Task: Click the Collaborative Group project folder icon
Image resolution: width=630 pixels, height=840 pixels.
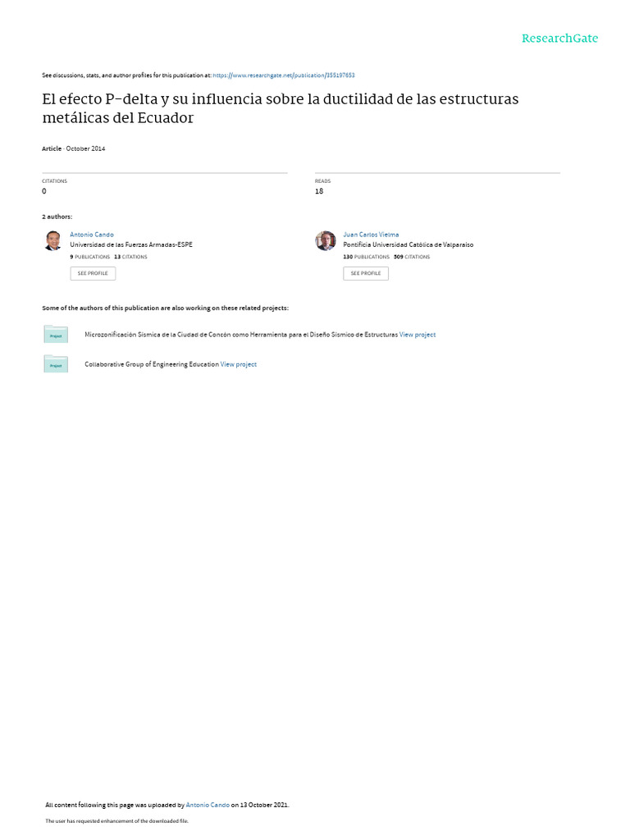Action: click(x=56, y=363)
